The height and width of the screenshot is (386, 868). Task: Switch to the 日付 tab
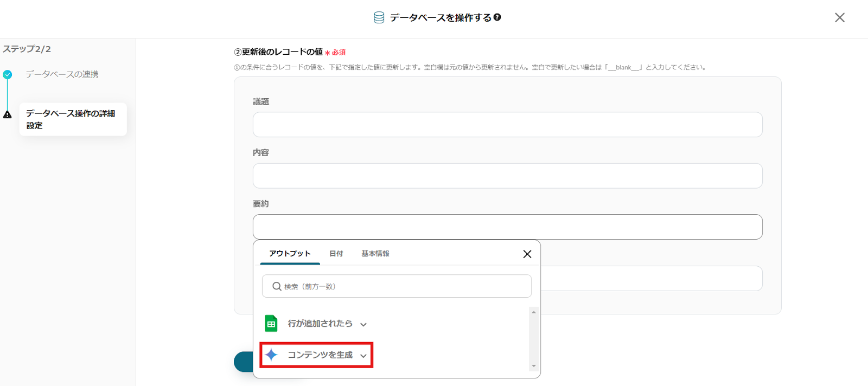[x=336, y=254]
